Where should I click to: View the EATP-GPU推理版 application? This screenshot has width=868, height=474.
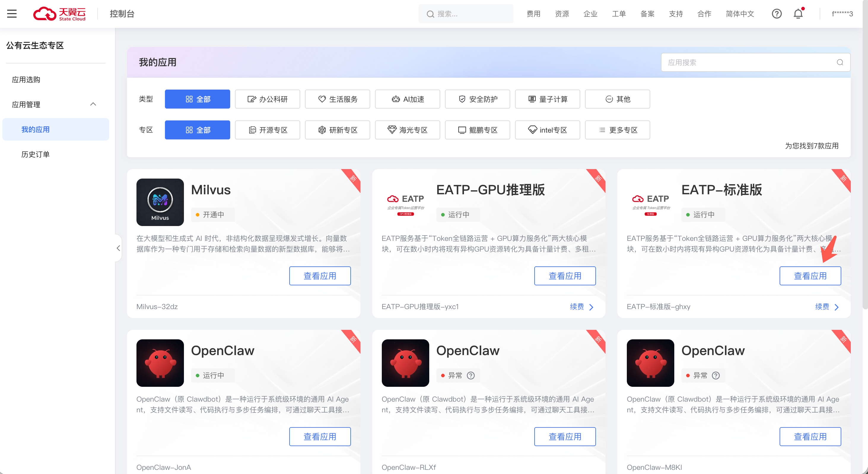(x=565, y=276)
